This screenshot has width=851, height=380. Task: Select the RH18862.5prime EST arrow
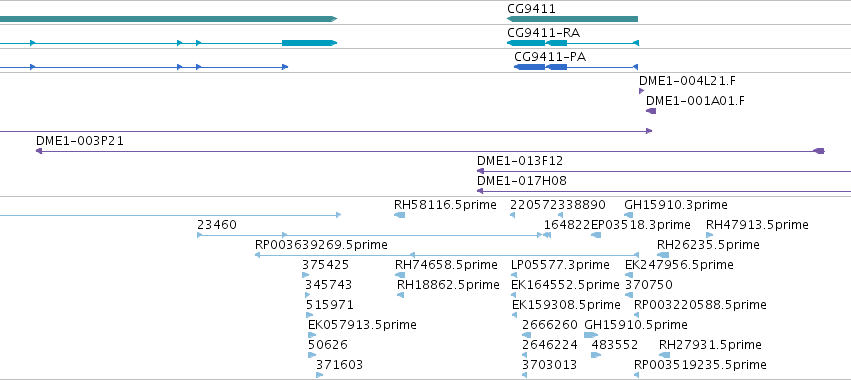401,295
